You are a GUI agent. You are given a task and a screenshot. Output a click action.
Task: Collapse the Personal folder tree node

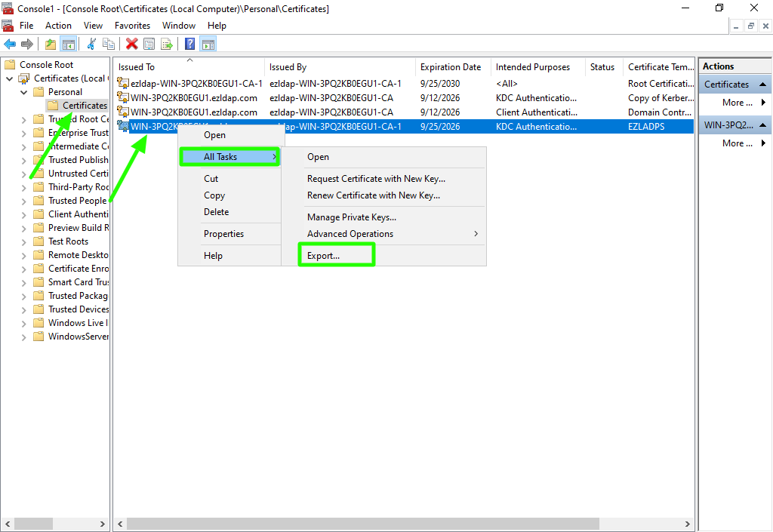click(x=23, y=92)
